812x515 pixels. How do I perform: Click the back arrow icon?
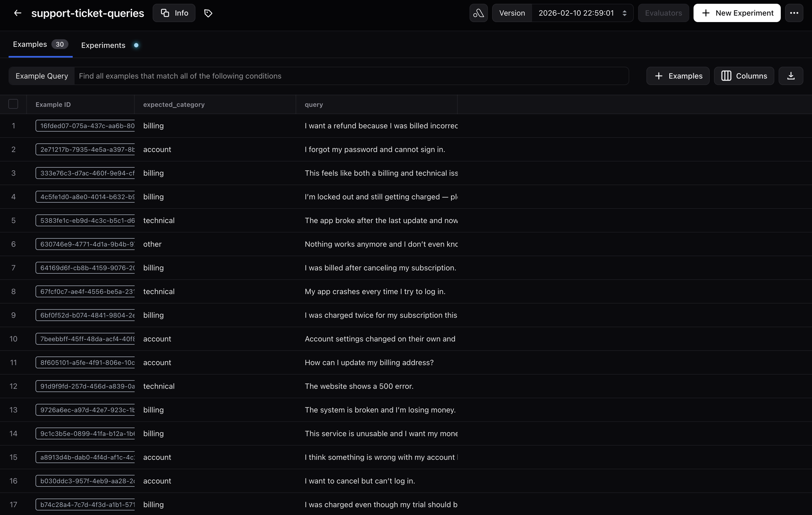click(17, 13)
